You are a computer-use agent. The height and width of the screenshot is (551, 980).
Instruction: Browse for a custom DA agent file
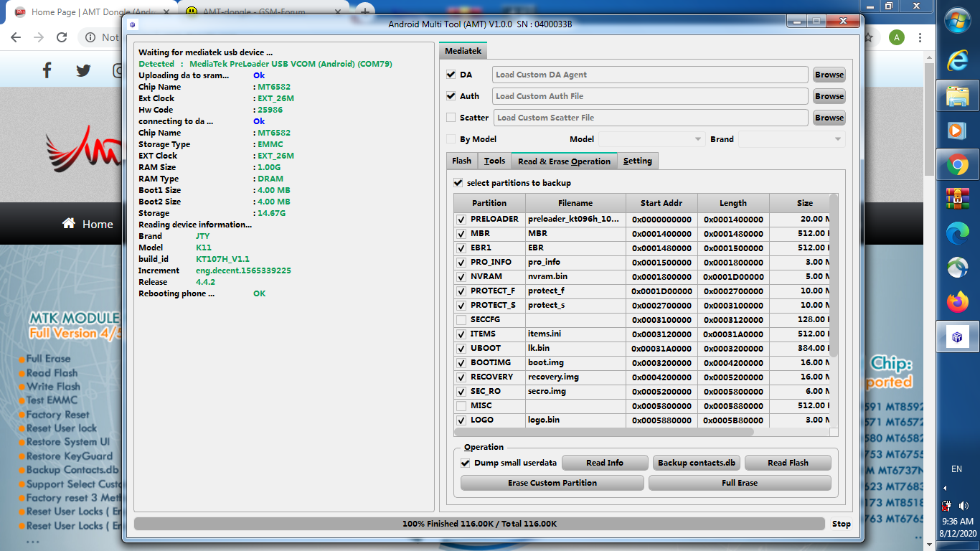pyautogui.click(x=829, y=75)
